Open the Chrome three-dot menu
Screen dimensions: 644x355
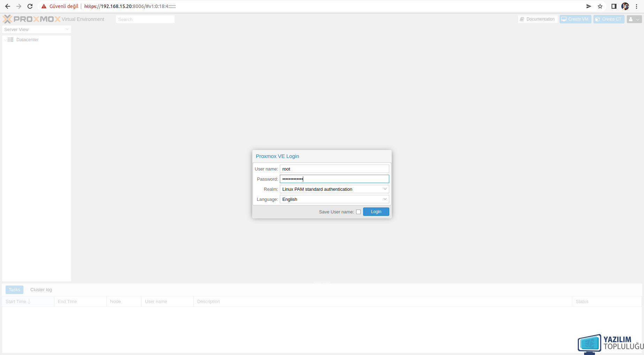636,6
